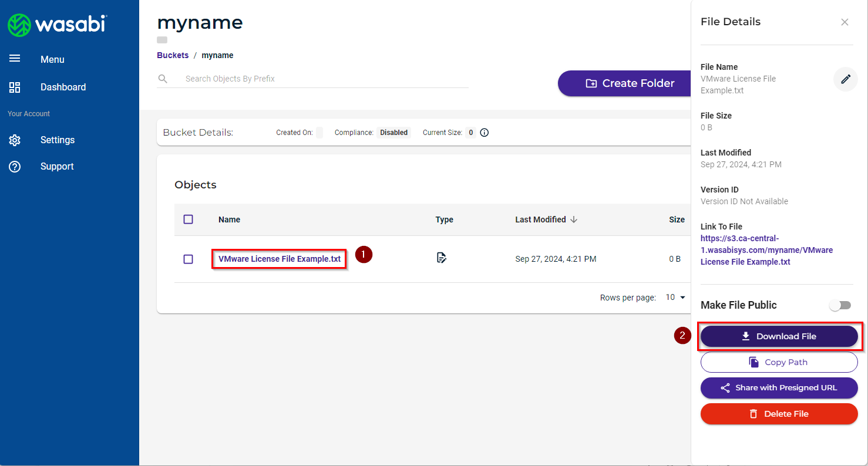The image size is (868, 466).
Task: Open Support in the sidebar
Action: (x=57, y=166)
